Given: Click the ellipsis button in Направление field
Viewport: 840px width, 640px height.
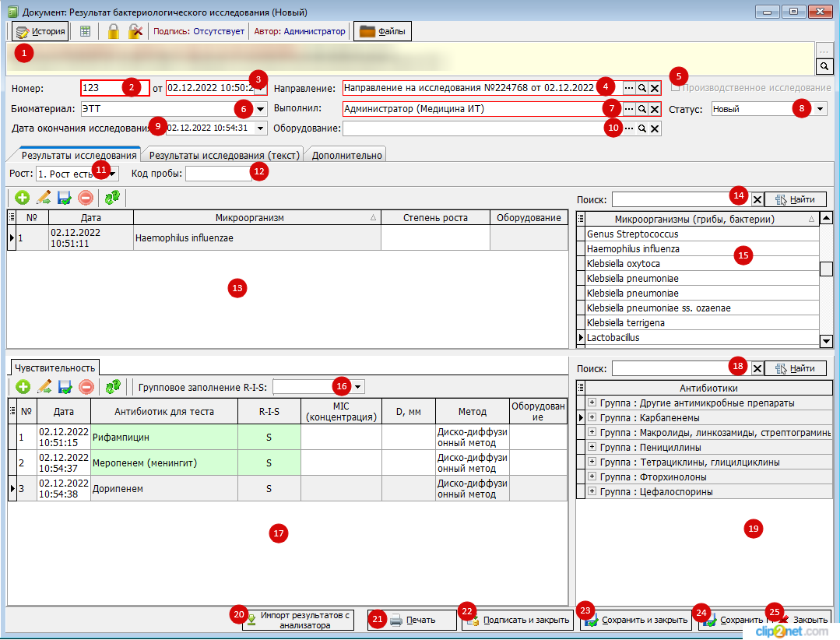Looking at the screenshot, I should (x=629, y=88).
